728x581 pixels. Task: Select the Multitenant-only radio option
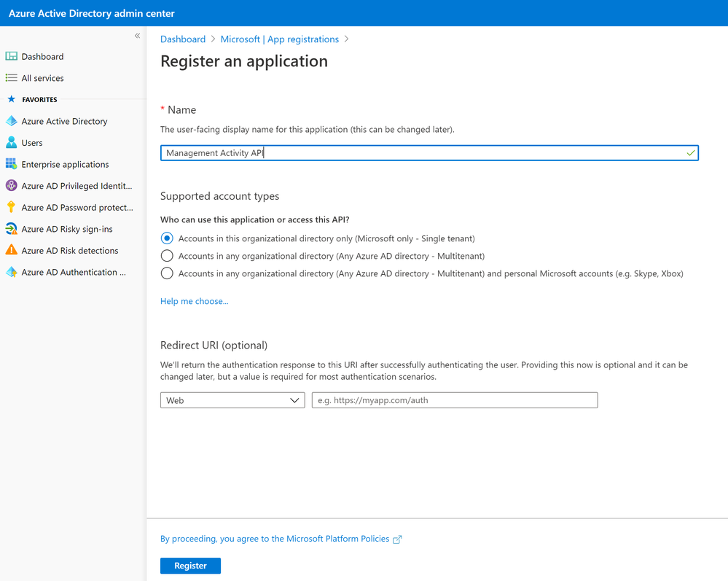click(x=167, y=256)
